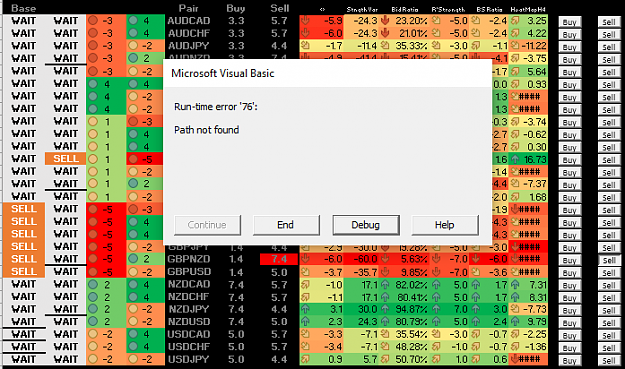The image size is (625, 369).
Task: Click the HeatMapH4 column header
Action: tap(528, 10)
